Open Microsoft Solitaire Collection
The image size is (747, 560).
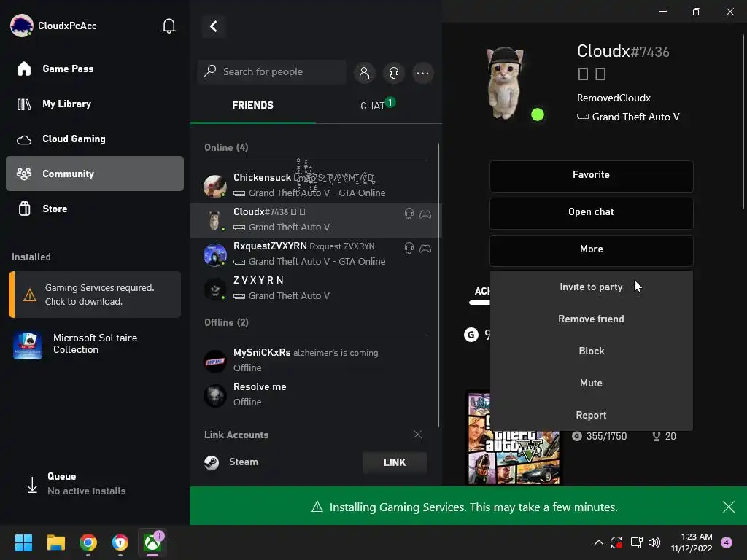(x=95, y=344)
